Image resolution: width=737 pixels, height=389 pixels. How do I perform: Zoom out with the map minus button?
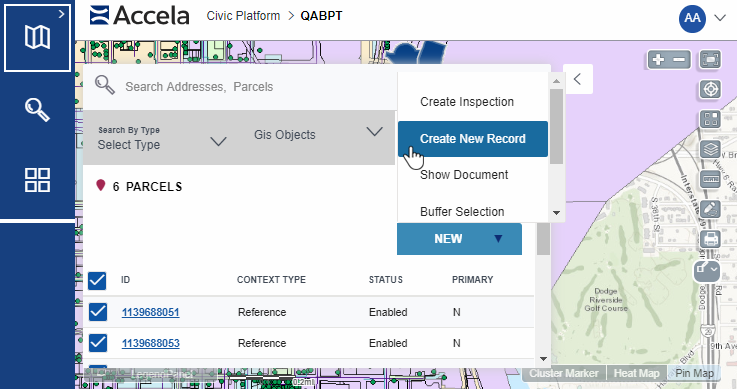(679, 60)
